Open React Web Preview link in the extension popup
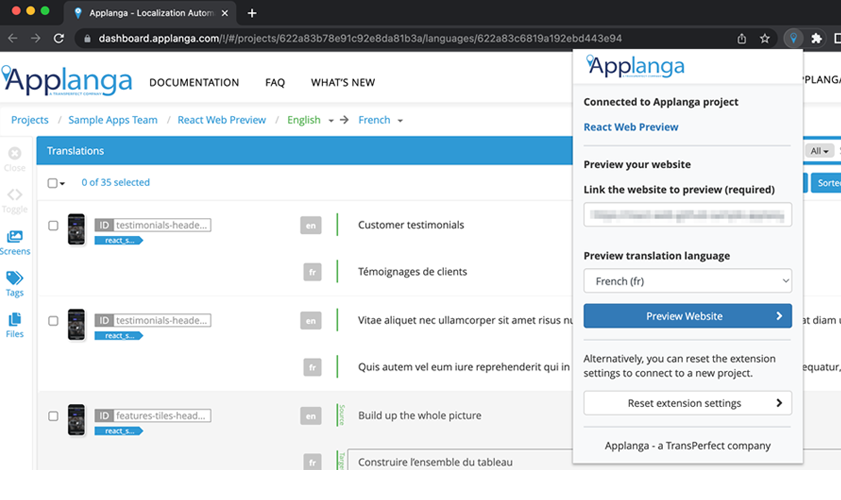This screenshot has height=500, width=841. pos(631,127)
